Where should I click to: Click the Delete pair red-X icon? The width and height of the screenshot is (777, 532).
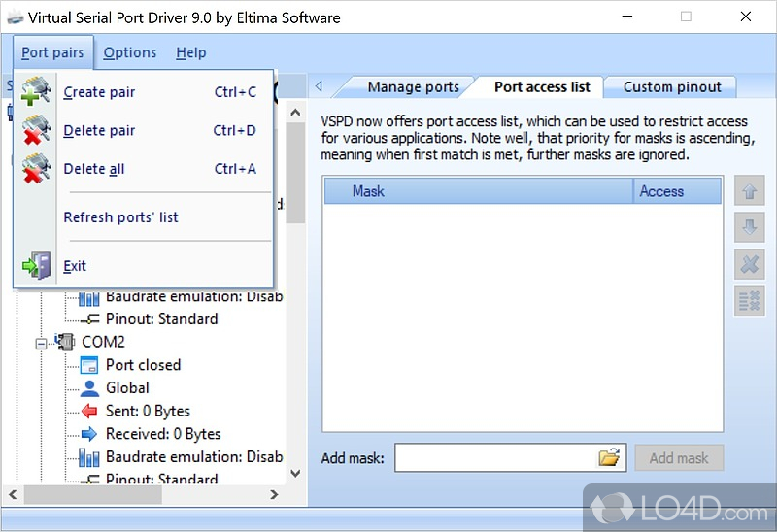click(36, 130)
